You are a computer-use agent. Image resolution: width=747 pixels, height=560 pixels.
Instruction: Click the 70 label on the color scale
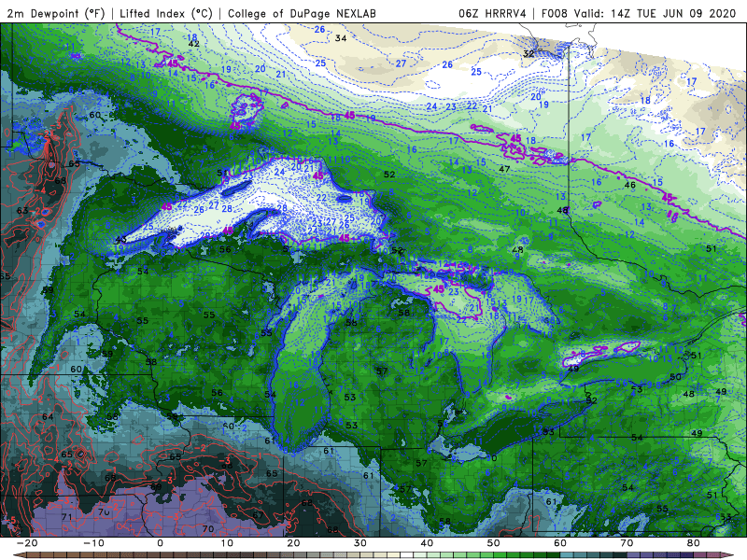(x=627, y=543)
